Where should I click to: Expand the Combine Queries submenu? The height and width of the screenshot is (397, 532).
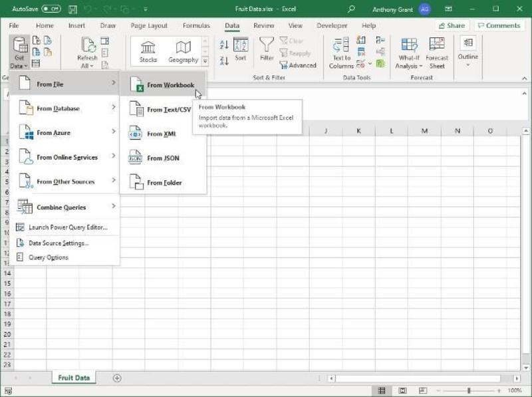(x=65, y=207)
